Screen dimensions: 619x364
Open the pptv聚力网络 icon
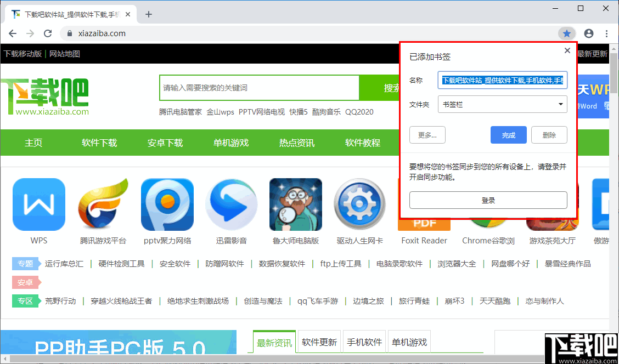click(167, 204)
